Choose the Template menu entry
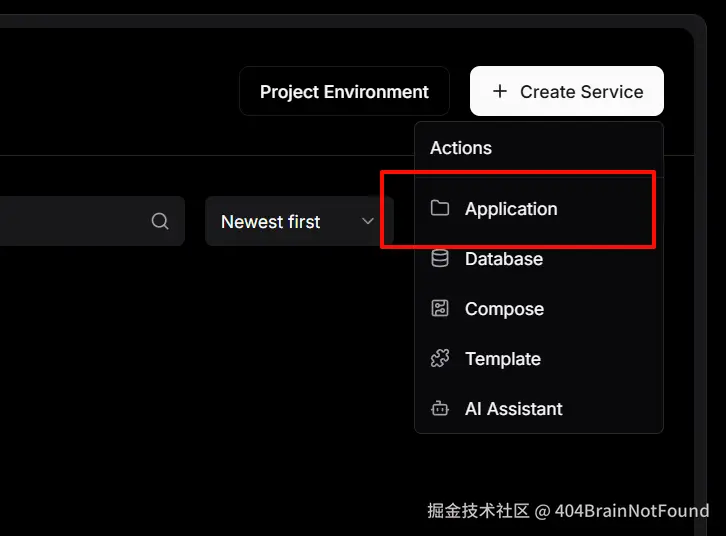726x536 pixels. [503, 359]
